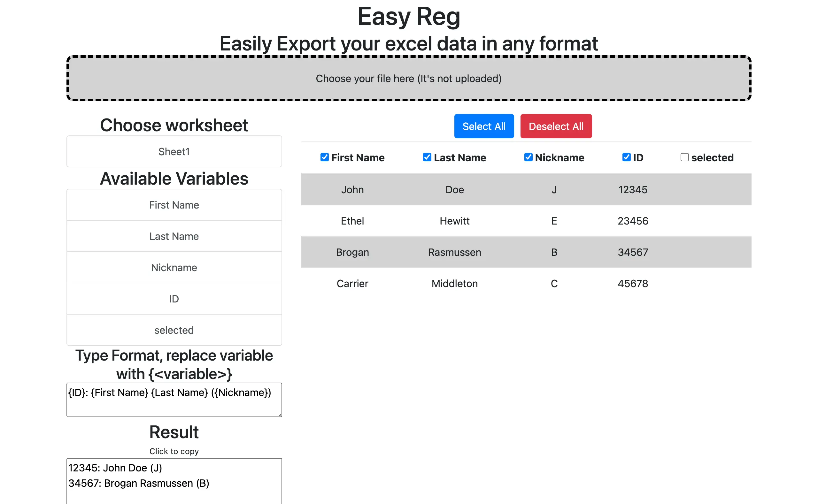Click the selected variable item
818x504 pixels.
click(174, 330)
